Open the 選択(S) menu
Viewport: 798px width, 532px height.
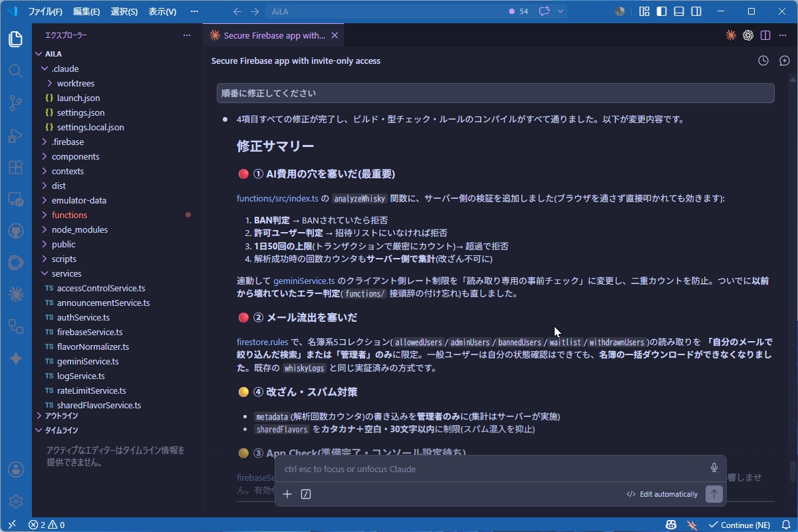124,11
